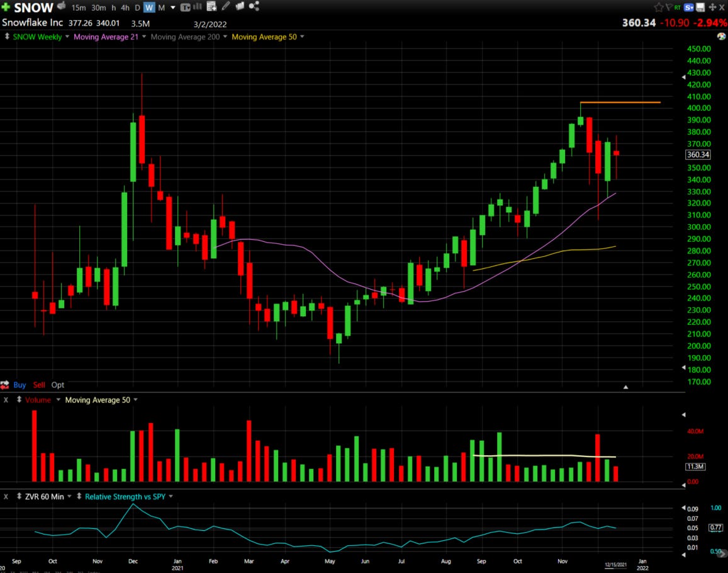Toggle the flag icon
Viewport: 728px width, 573px height.
click(669, 8)
